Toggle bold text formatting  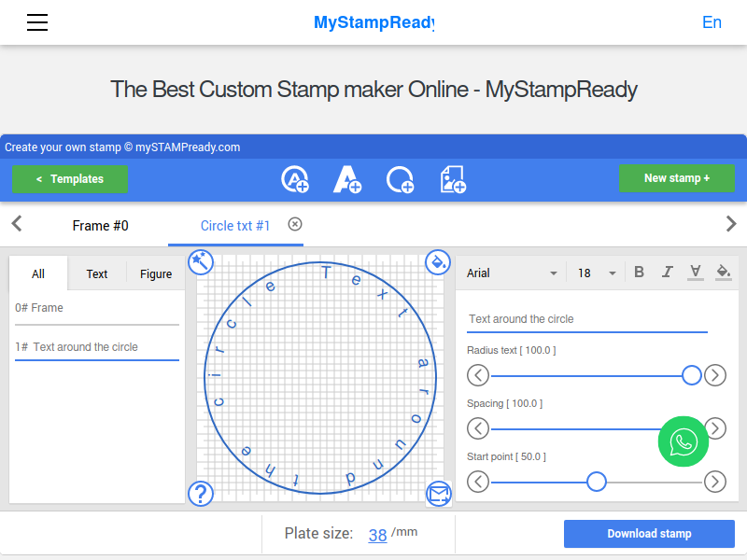coord(639,272)
